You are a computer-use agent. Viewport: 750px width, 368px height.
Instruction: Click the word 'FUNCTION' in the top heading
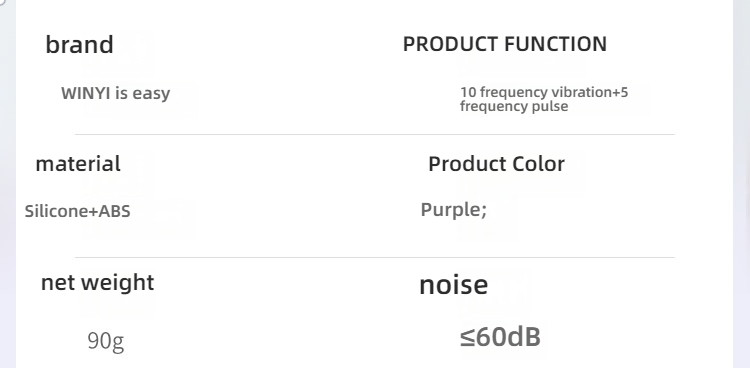click(x=556, y=44)
